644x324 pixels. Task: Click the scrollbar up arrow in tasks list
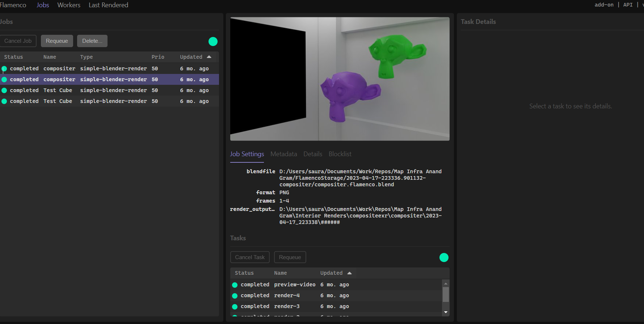[446, 283]
